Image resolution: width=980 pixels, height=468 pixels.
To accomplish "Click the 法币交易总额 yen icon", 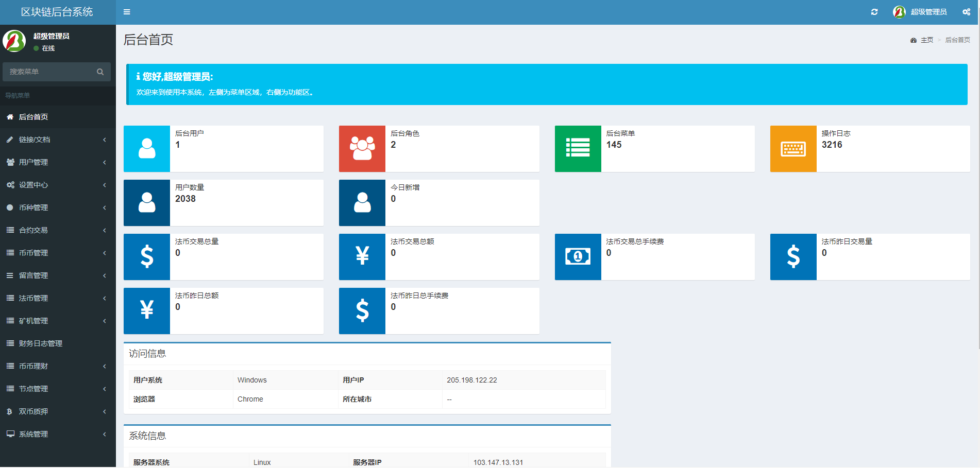I will point(362,257).
